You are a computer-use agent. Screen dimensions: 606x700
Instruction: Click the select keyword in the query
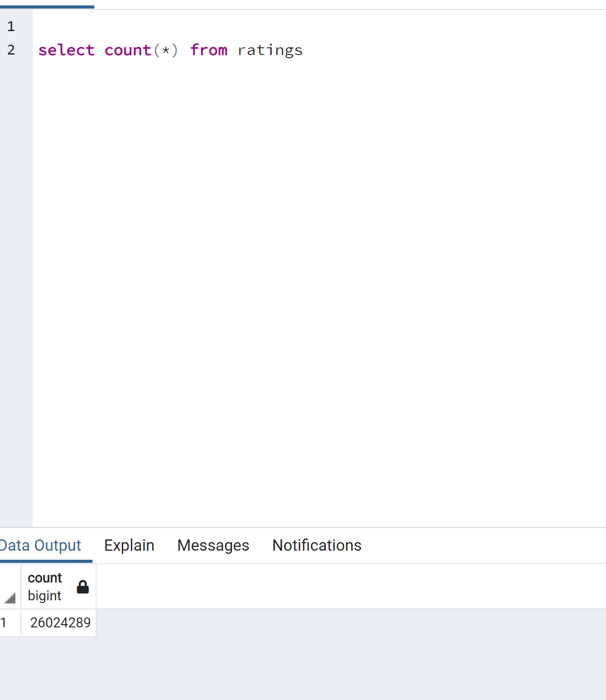(66, 50)
